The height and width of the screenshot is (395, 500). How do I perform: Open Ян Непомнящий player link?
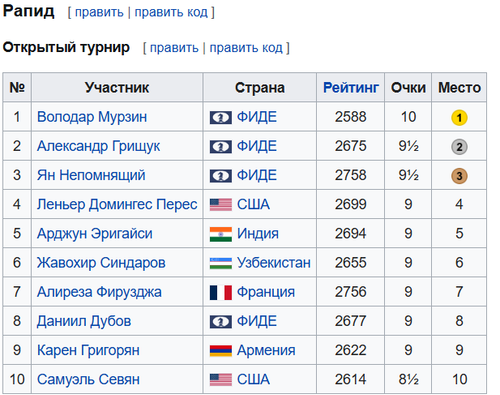[91, 176]
